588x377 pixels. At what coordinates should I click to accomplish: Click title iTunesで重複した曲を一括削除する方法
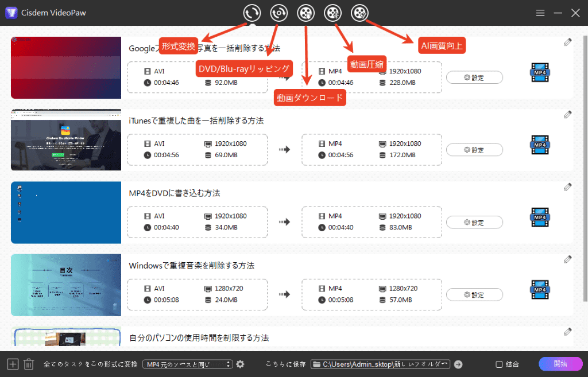[x=196, y=121]
